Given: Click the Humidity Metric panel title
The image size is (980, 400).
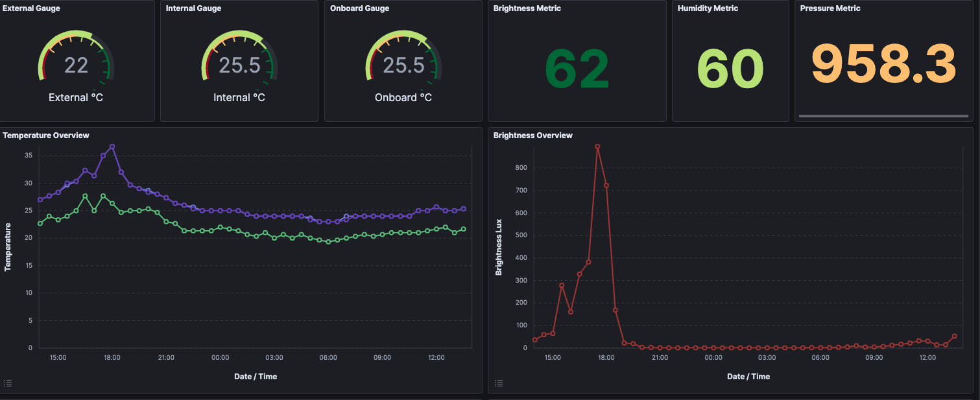Looking at the screenshot, I should pyautogui.click(x=708, y=8).
